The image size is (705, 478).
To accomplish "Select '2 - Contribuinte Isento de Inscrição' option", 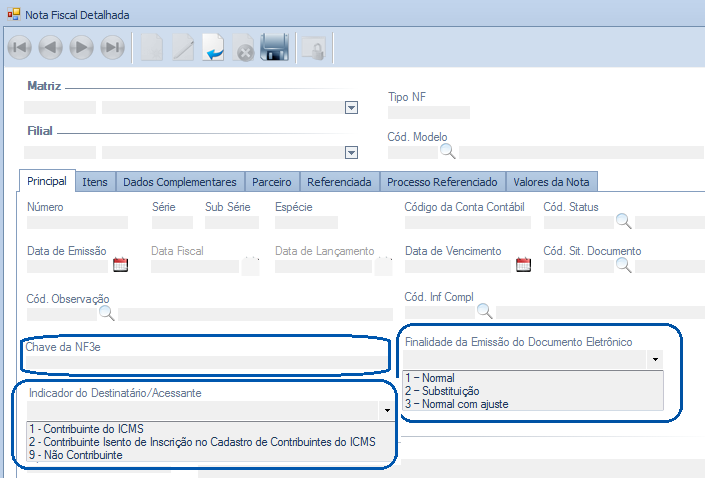I will click(210, 442).
